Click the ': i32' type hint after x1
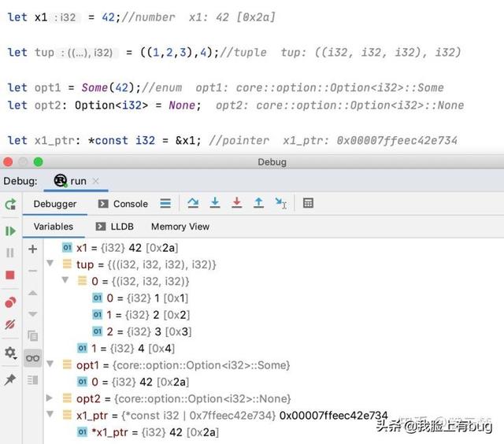504x444 pixels. click(66, 17)
